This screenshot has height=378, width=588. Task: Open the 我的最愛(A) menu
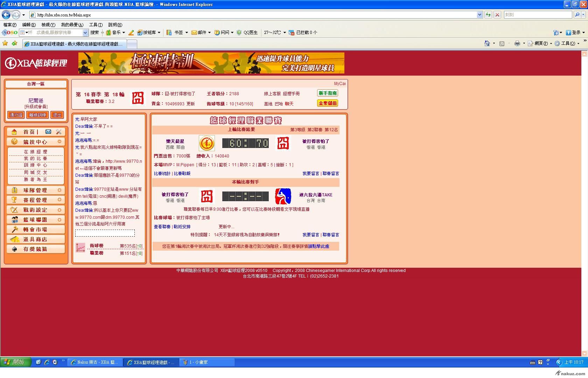tap(72, 25)
